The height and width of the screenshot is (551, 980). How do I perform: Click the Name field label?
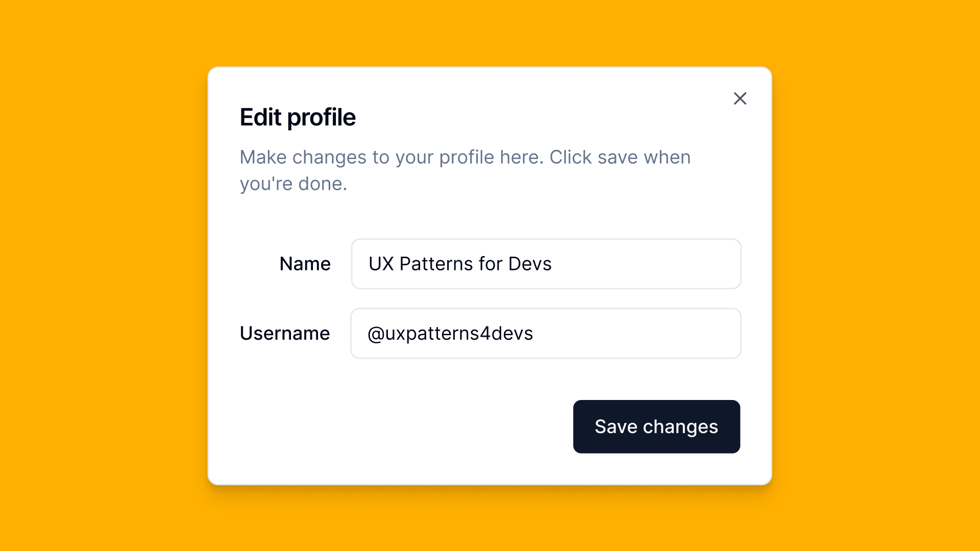(305, 264)
